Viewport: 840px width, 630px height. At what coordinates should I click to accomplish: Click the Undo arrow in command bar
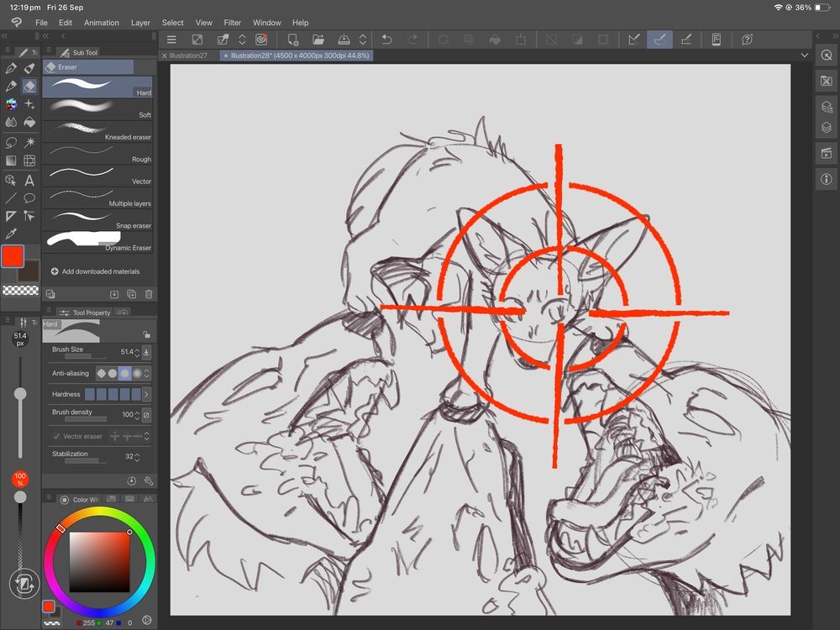(x=386, y=39)
